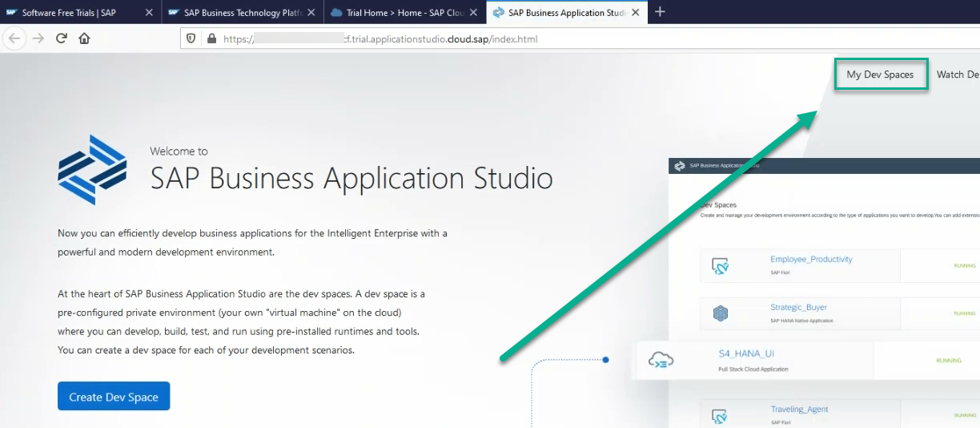The width and height of the screenshot is (980, 428).
Task: Switch to SAP Business Technology Platform tab
Action: 243,13
